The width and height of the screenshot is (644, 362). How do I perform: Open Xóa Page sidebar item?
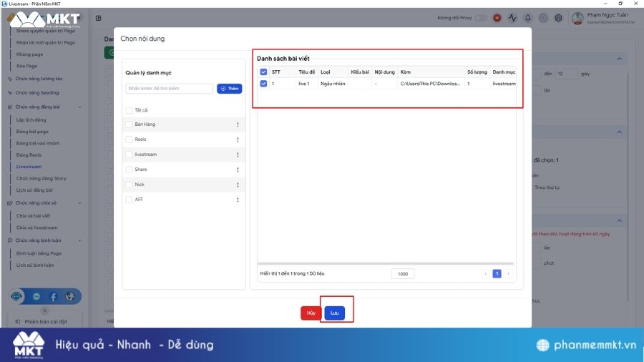coord(26,66)
